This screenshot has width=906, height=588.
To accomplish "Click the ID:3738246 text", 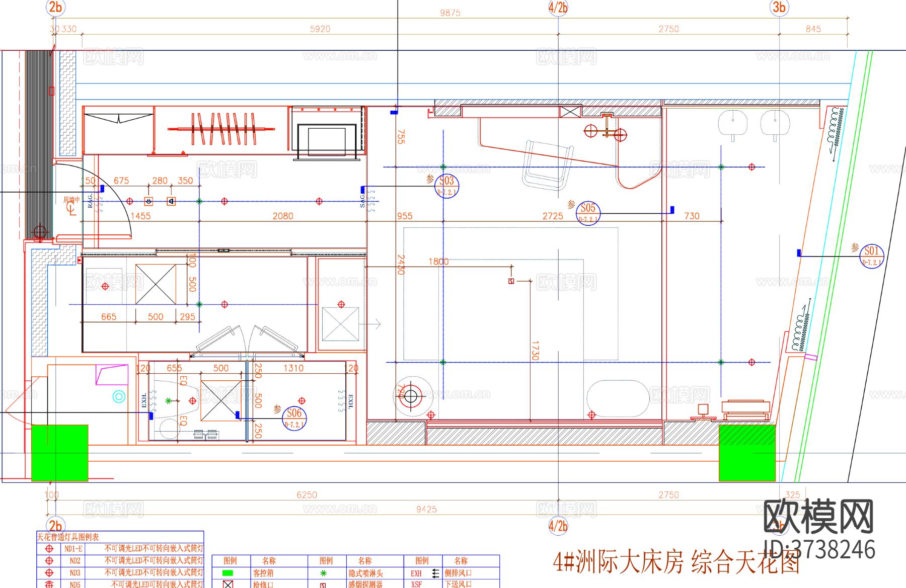I will click(819, 549).
